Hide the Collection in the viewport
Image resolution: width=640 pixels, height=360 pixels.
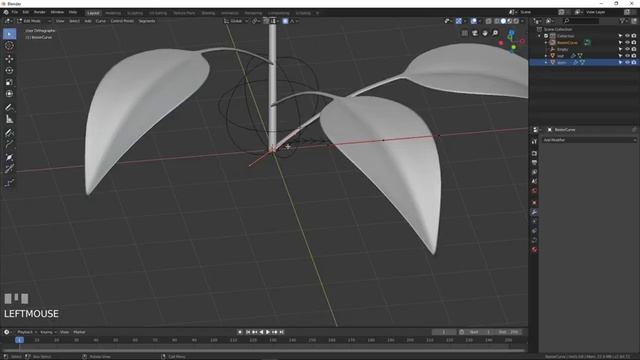click(627, 36)
